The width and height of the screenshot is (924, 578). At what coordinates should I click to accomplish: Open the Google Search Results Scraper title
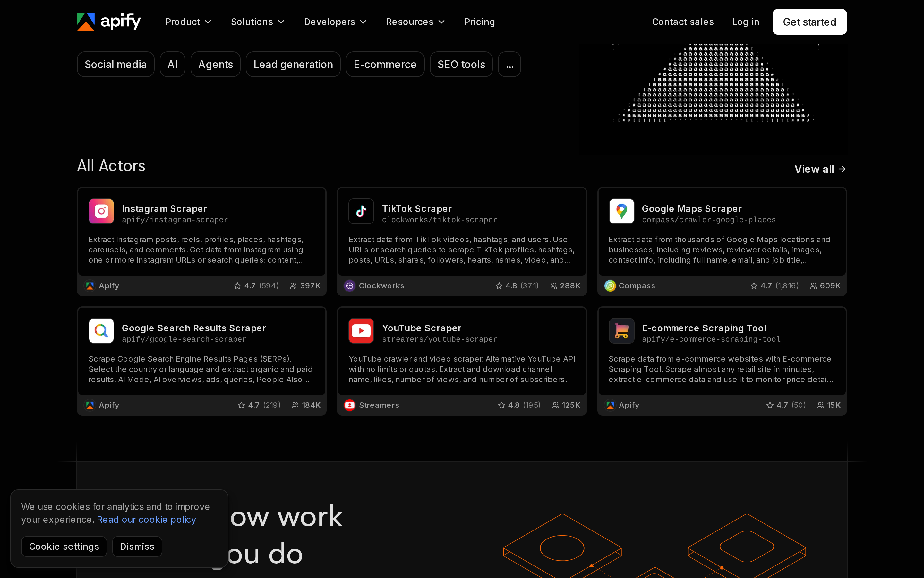[x=194, y=328]
